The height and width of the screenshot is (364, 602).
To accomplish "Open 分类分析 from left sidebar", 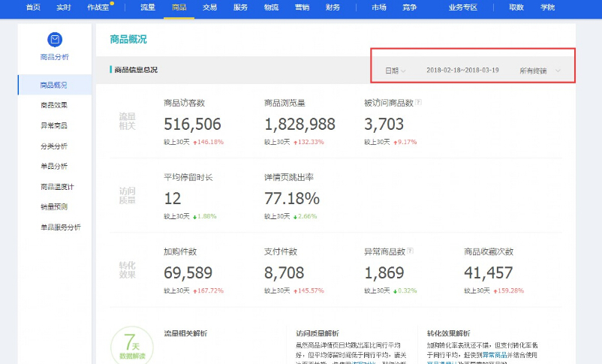I will 54,146.
